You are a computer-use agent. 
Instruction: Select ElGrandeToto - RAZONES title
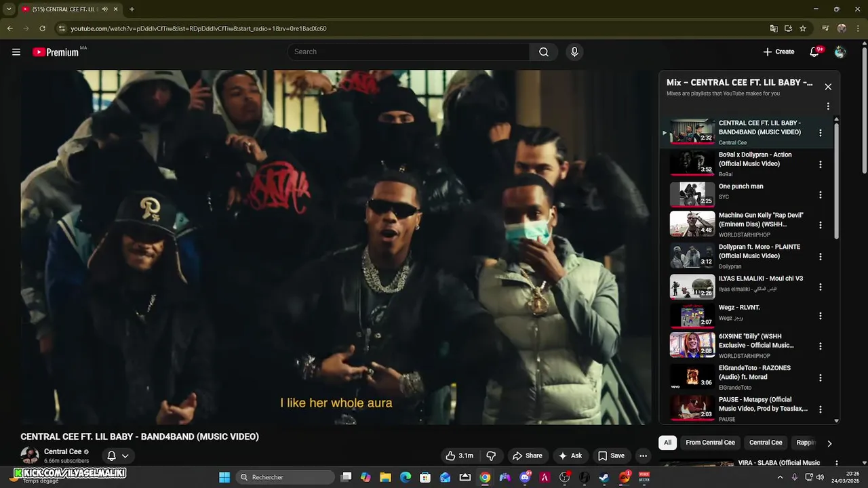pyautogui.click(x=755, y=372)
